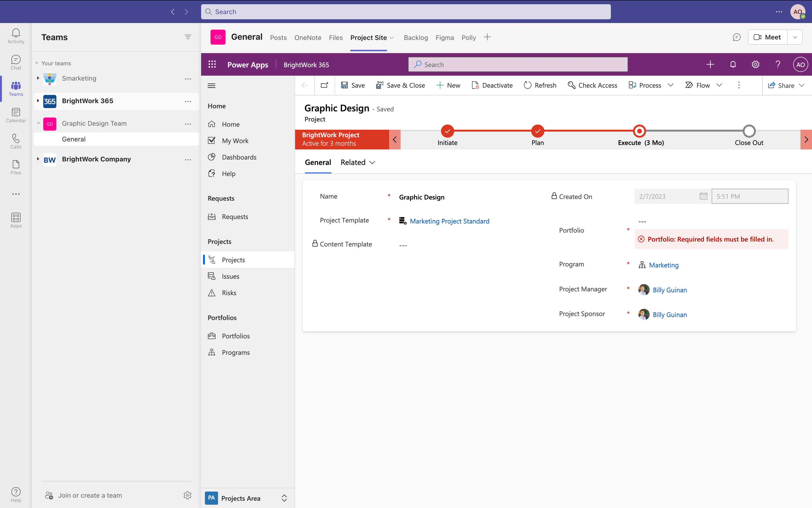Click the Teams filter icon
812x508 pixels.
point(188,37)
